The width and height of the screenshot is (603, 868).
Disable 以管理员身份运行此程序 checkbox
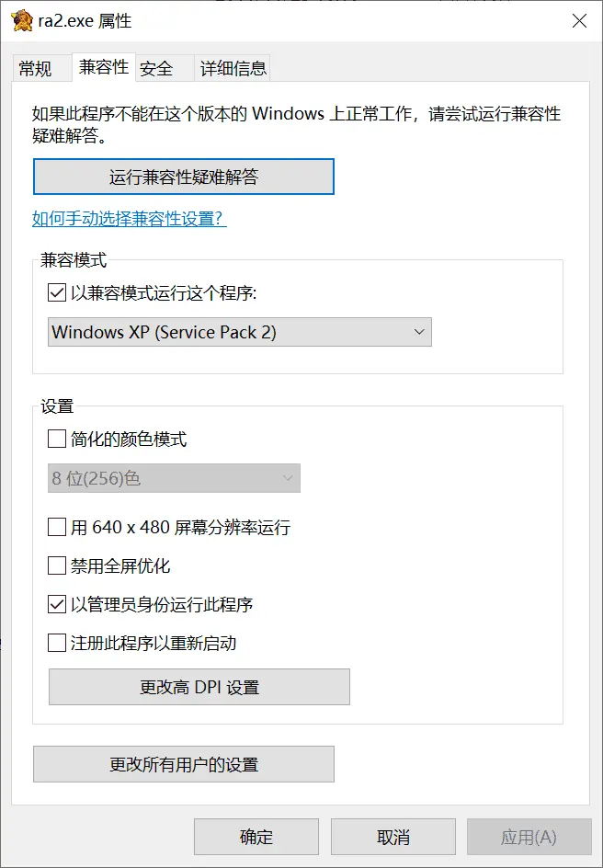56,604
